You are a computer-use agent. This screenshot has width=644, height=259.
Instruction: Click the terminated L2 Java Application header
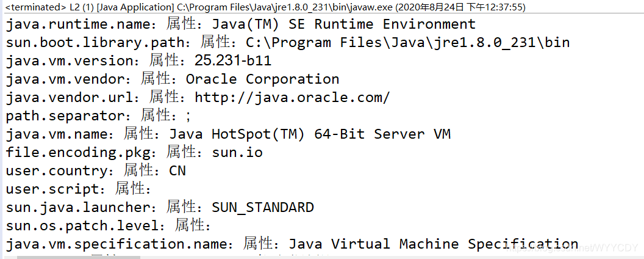[x=265, y=7]
